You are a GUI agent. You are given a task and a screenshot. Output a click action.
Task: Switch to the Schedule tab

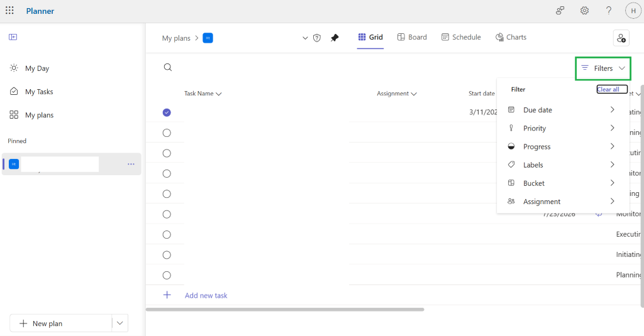[x=461, y=37]
